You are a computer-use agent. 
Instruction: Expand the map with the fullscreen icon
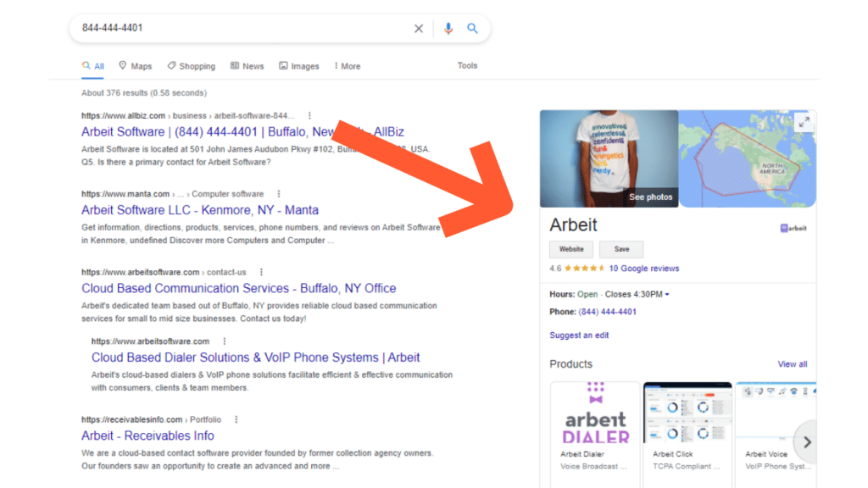tap(804, 122)
